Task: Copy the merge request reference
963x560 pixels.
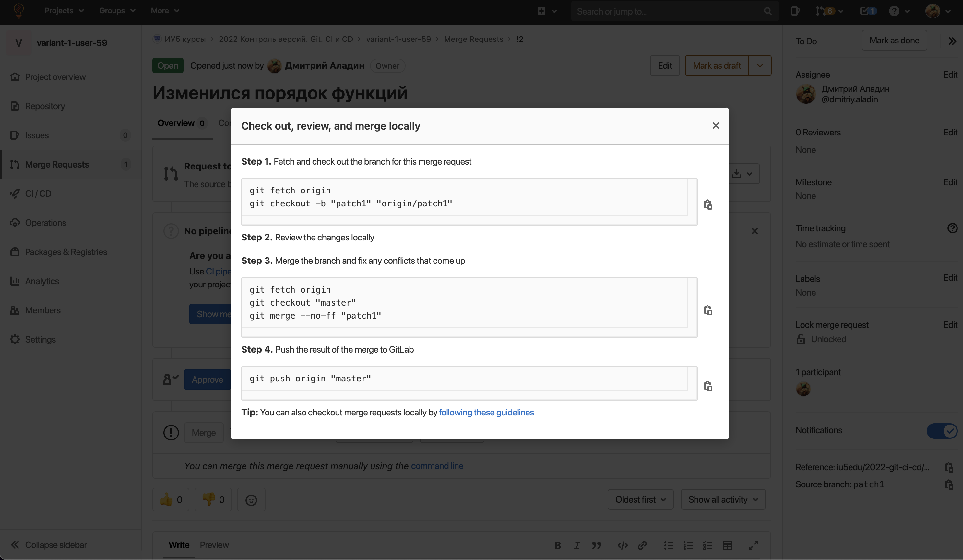Action: 949,467
